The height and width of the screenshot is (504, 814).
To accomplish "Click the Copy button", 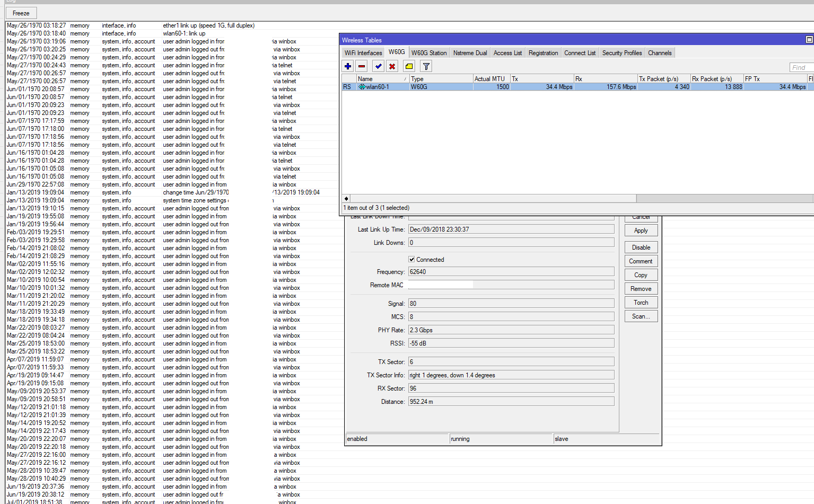I will click(x=641, y=275).
